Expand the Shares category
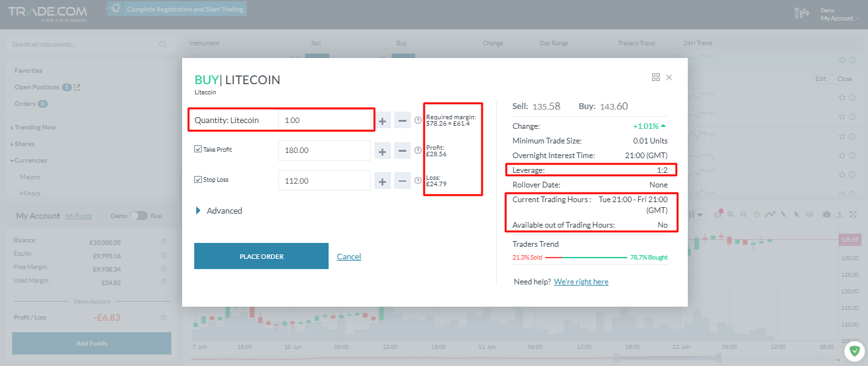868x366 pixels. pos(23,144)
